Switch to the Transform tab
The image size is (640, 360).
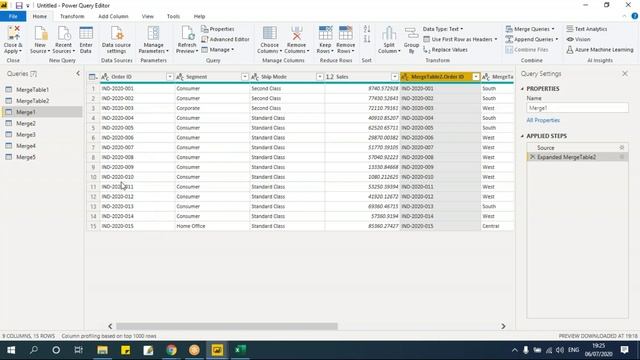(72, 16)
